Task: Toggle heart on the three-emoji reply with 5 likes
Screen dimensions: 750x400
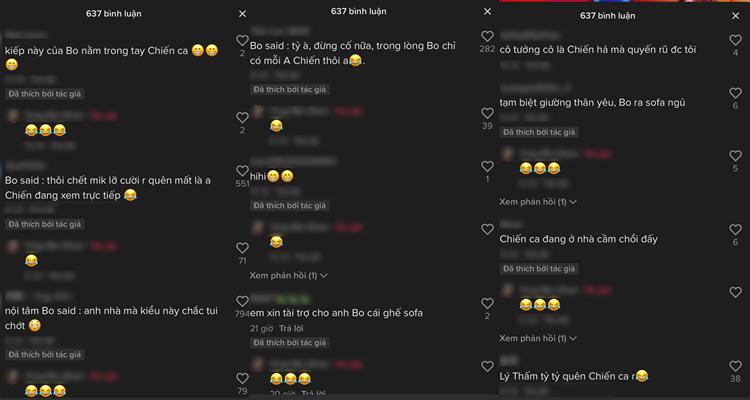Action: 736,156
